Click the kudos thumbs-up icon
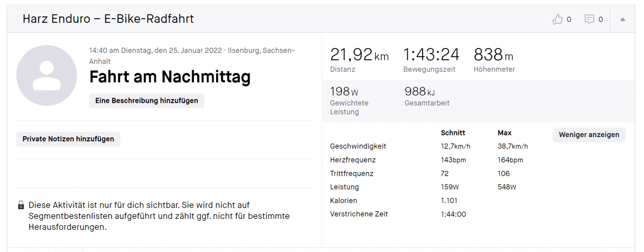Screen dimensions: 644x252 pos(557,19)
